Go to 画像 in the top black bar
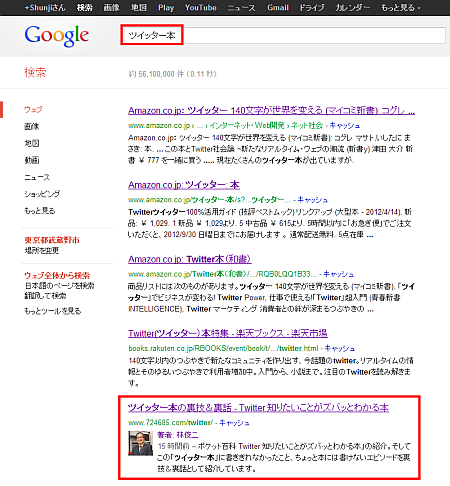450x486 pixels. pyautogui.click(x=111, y=8)
